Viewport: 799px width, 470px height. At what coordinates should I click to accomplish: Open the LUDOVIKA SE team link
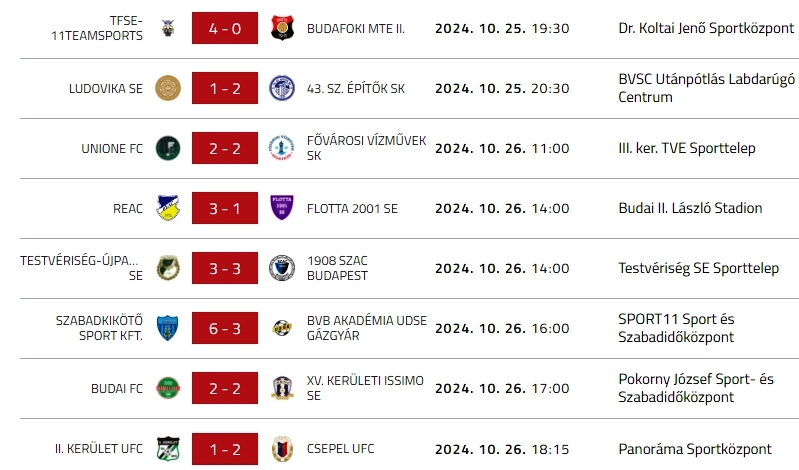point(106,88)
